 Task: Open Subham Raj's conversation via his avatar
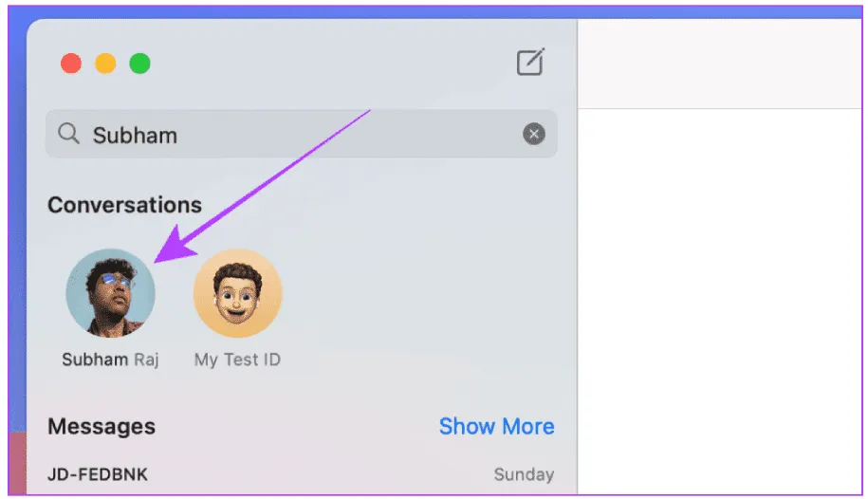(110, 293)
